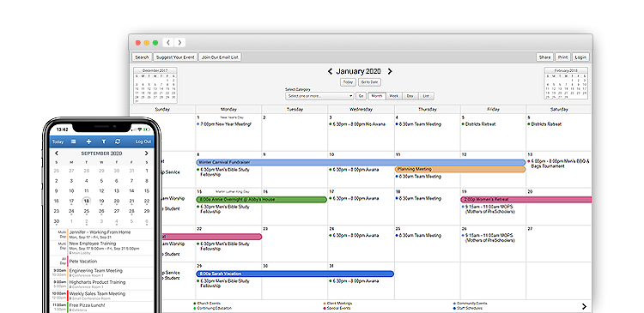
Task: Click the browser forward arrow button
Action: [x=179, y=43]
